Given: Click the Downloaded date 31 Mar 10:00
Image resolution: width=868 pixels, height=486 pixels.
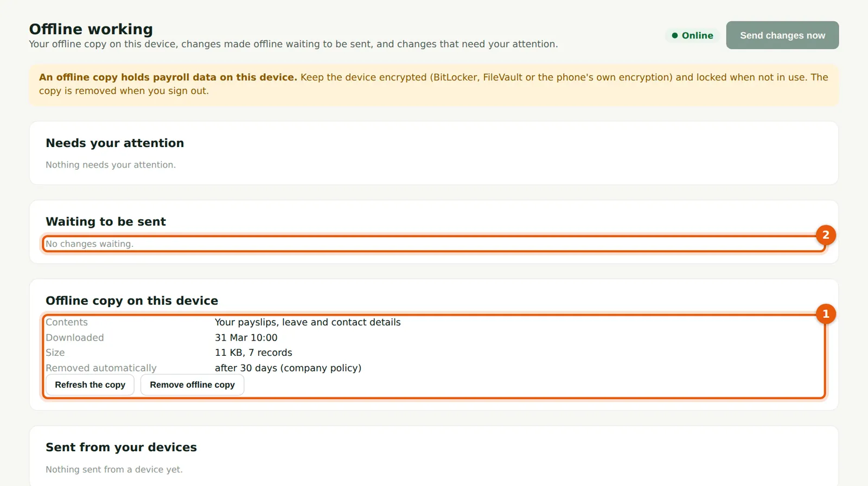Looking at the screenshot, I should [246, 337].
